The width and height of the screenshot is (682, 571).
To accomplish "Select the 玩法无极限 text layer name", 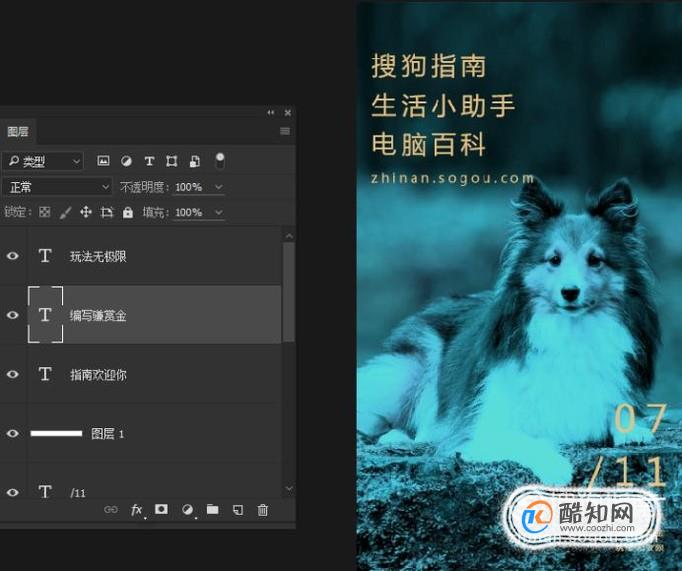I will (98, 257).
